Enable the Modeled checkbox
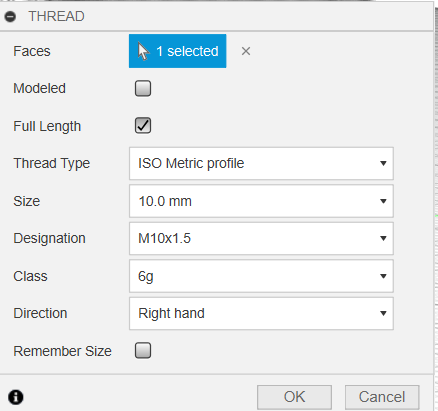 [143, 88]
